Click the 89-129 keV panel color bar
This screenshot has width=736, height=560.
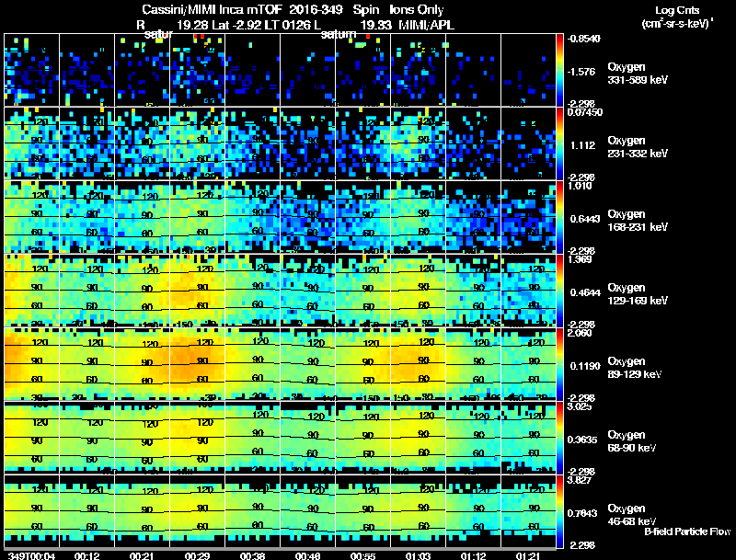(559, 364)
